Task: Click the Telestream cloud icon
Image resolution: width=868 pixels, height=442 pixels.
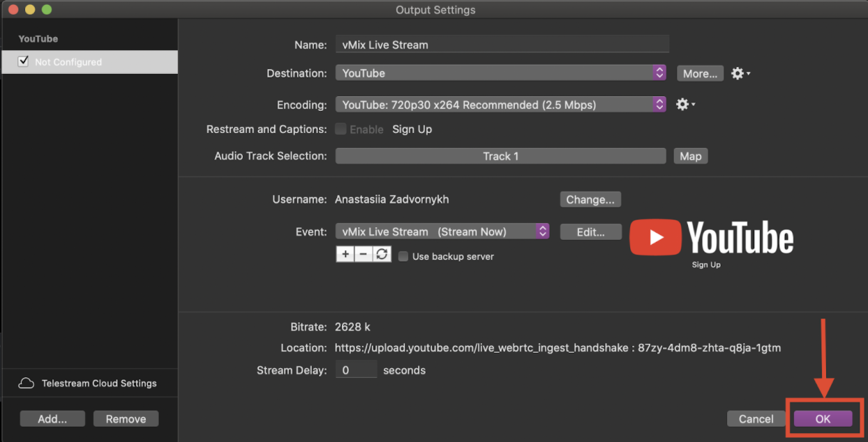Action: 27,383
